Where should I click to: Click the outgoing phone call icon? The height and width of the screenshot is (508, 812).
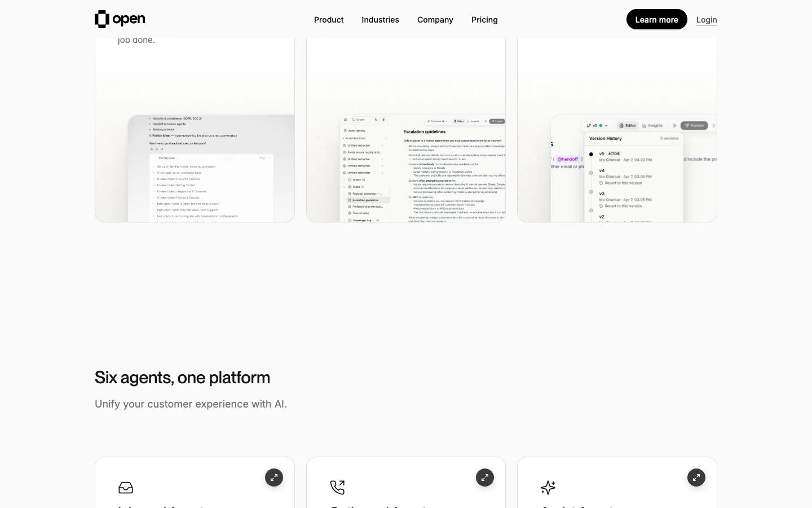(x=337, y=488)
